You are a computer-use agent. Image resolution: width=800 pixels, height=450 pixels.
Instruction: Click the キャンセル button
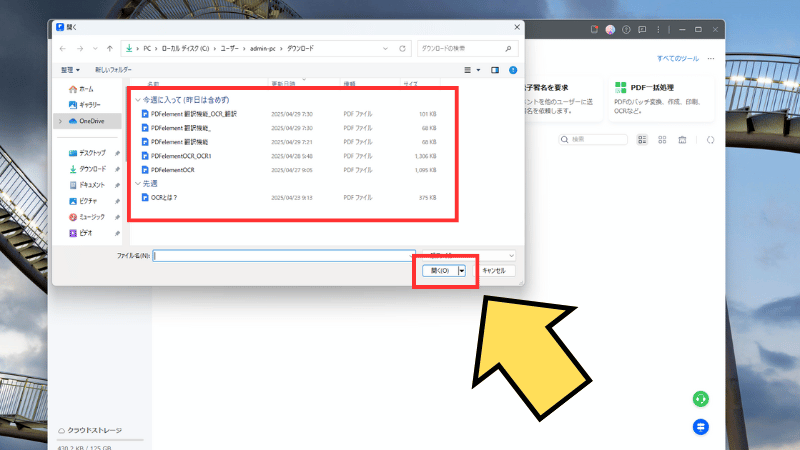[494, 271]
